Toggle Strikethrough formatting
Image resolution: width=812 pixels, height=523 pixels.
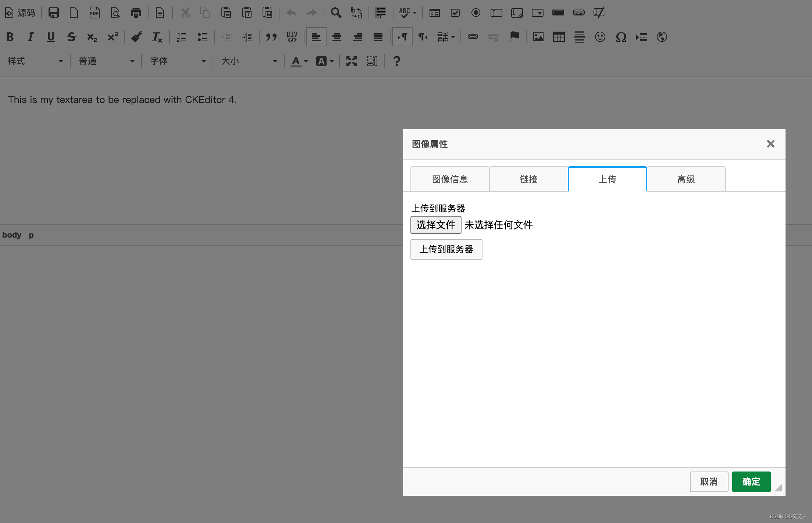[x=72, y=37]
